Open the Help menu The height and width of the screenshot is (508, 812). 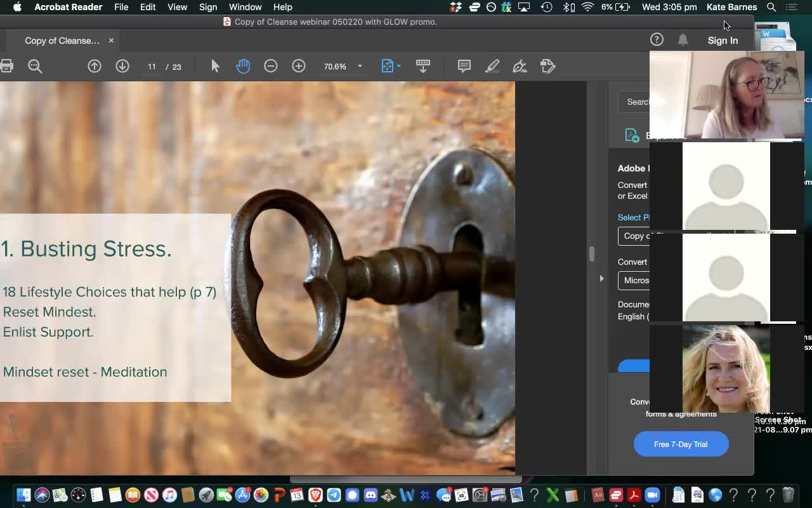(x=282, y=7)
